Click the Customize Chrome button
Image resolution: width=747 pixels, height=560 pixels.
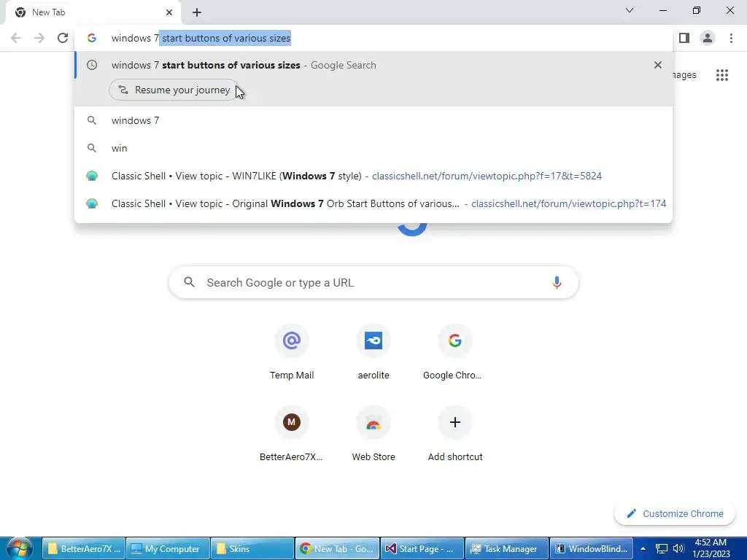tap(675, 513)
